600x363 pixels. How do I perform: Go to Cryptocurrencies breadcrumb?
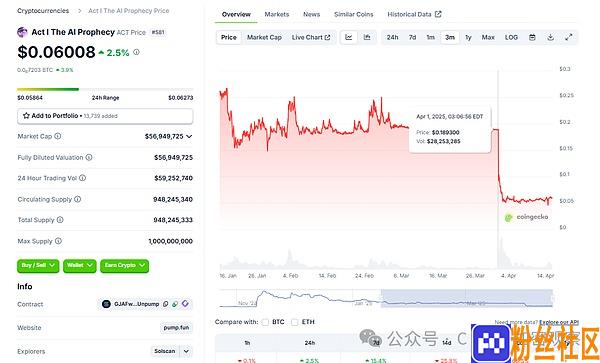(x=43, y=11)
